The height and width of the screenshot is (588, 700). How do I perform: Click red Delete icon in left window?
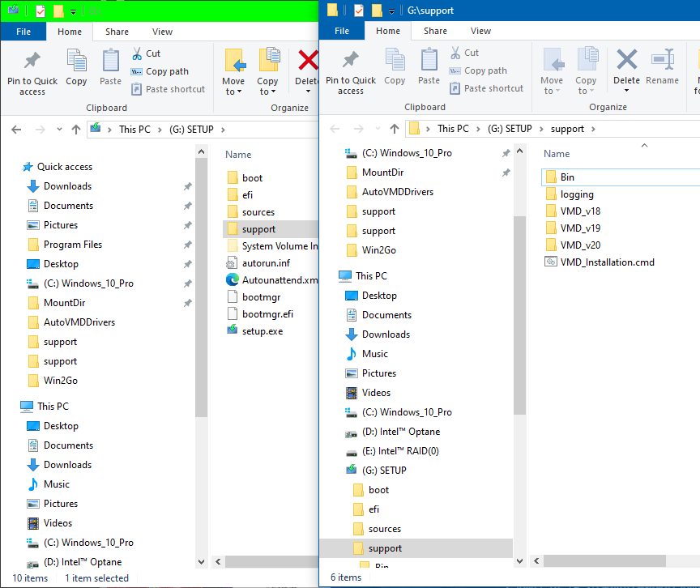pyautogui.click(x=308, y=60)
